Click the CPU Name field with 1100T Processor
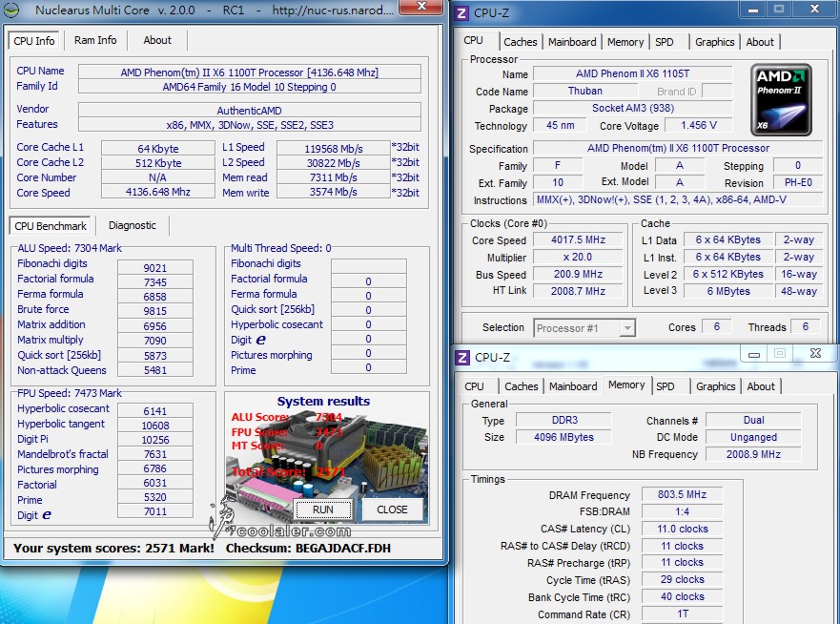Image resolution: width=840 pixels, height=624 pixels. (249, 73)
